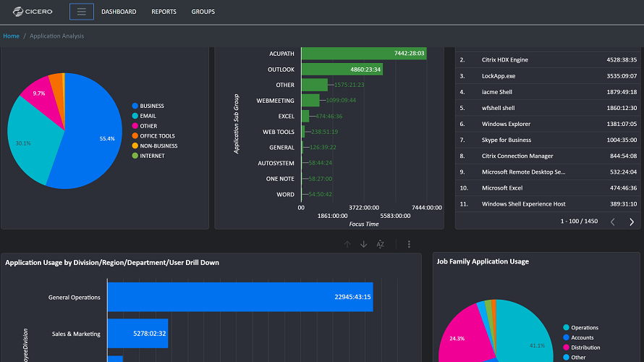Select the Skype for Business row
The image size is (644, 362).
[548, 140]
